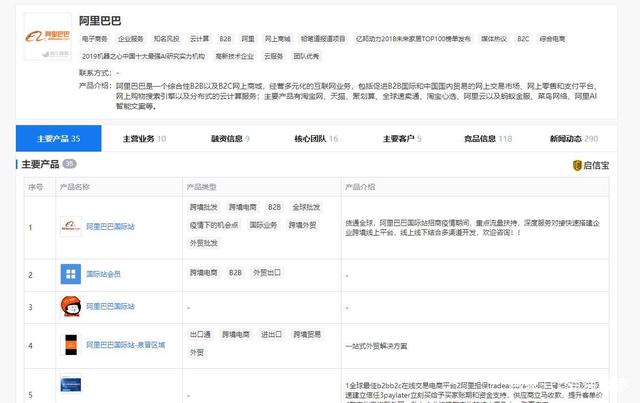Click the 高新技术企业 tag
This screenshot has height=403, width=640.
click(235, 56)
